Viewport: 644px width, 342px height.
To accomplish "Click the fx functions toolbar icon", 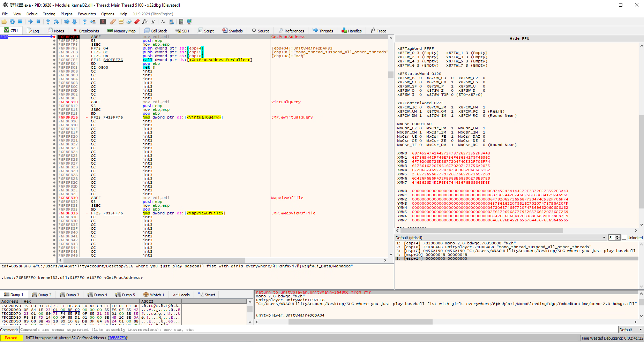I will click(145, 22).
